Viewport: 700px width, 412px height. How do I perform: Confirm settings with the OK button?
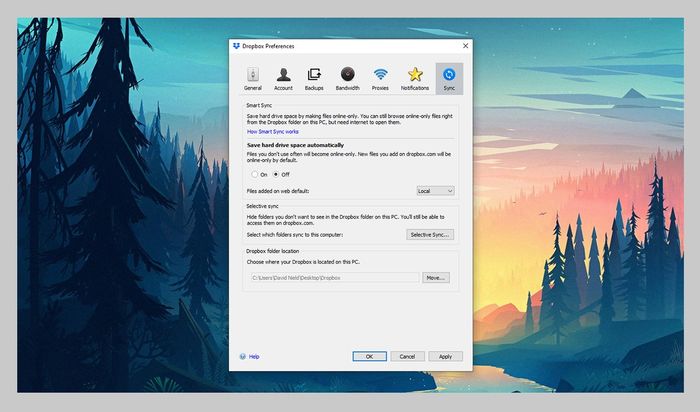tap(369, 356)
